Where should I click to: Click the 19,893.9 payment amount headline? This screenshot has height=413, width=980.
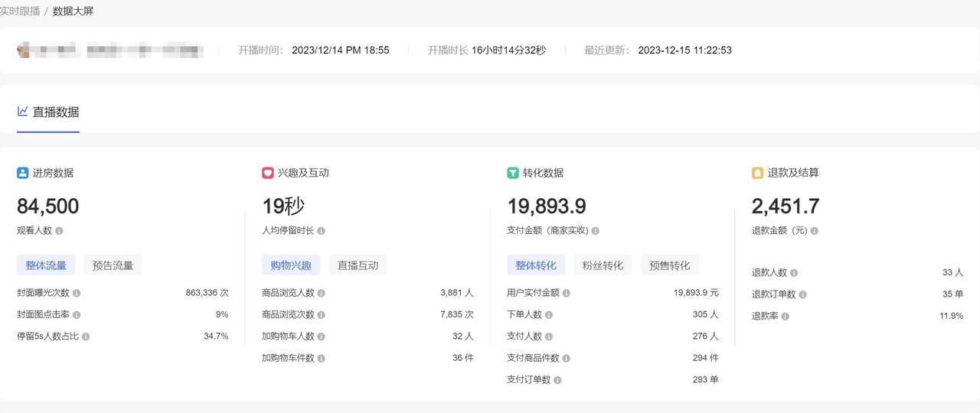tap(547, 206)
